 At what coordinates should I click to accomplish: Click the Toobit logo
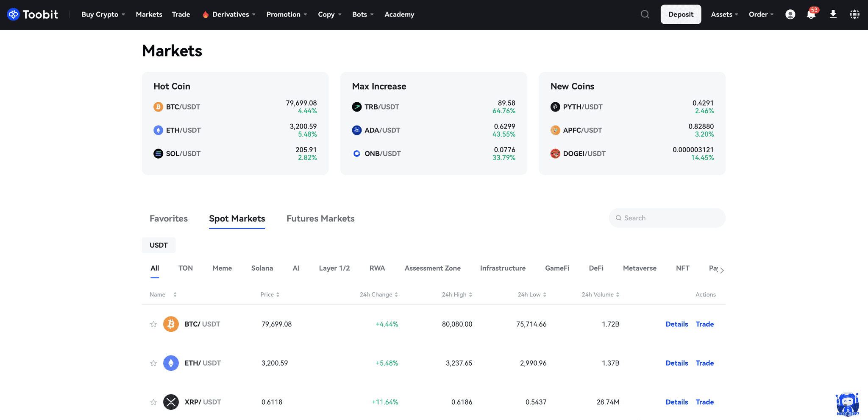click(x=33, y=14)
